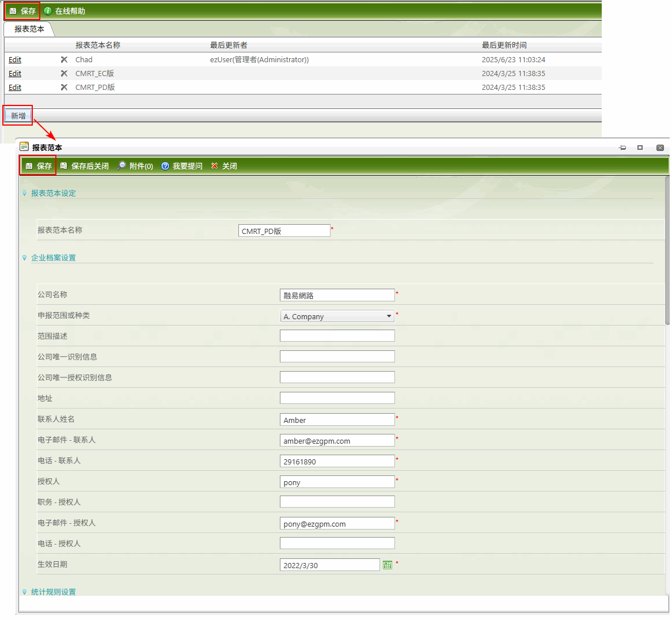
Task: Click the delete X icon for Chad row
Action: click(64, 59)
